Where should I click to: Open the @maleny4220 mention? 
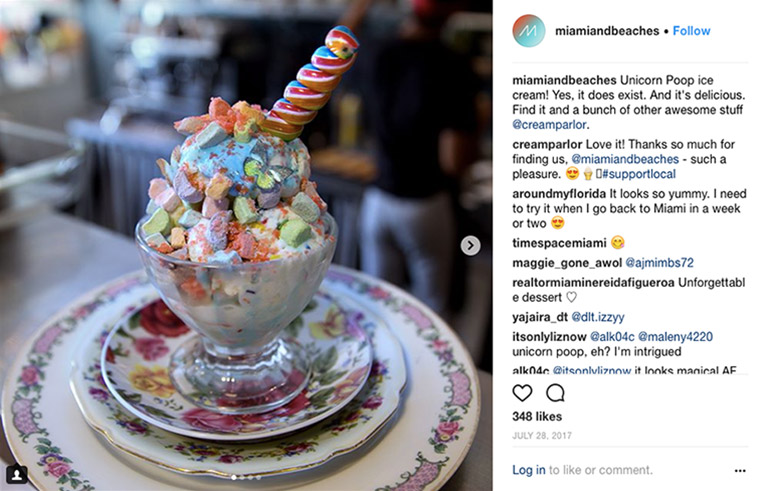coord(676,337)
